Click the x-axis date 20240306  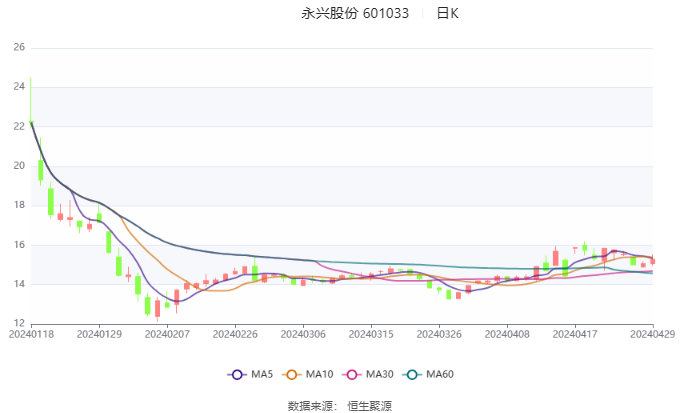[303, 334]
